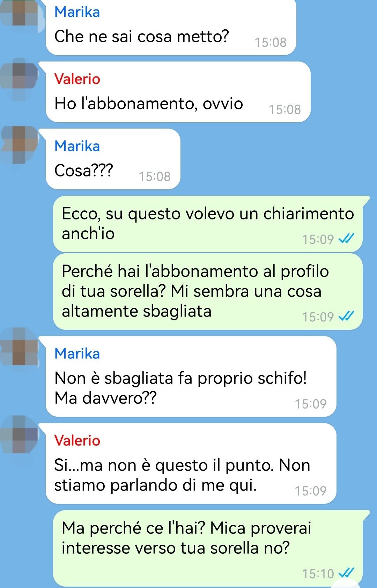
Task: Tap the read checkmarks on 'altamente sbagliata' message
Action: coord(347,316)
